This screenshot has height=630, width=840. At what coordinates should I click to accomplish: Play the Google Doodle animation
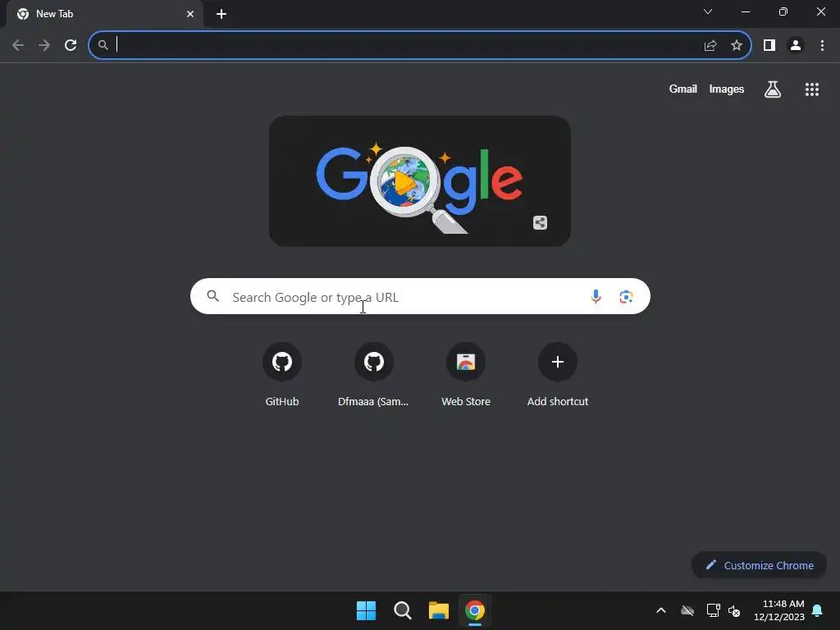pyautogui.click(x=404, y=182)
